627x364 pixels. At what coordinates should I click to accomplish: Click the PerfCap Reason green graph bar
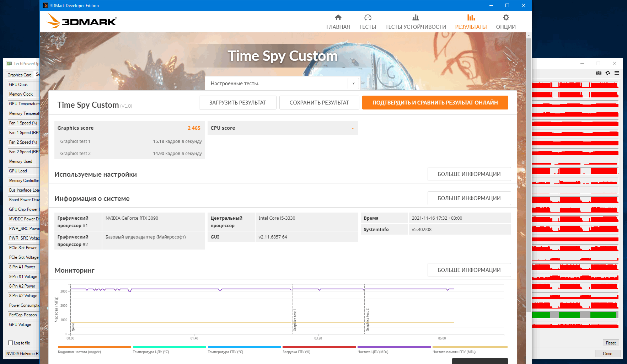(x=574, y=315)
